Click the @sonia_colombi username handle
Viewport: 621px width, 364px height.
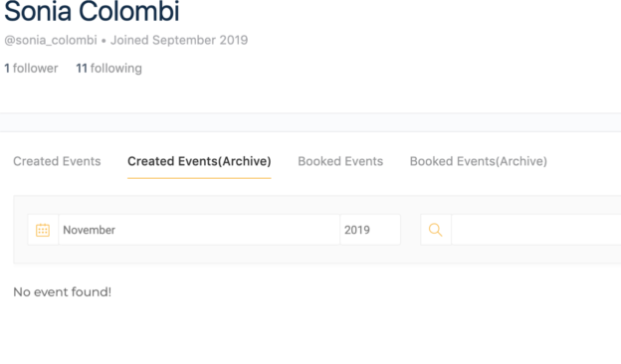[x=51, y=41]
